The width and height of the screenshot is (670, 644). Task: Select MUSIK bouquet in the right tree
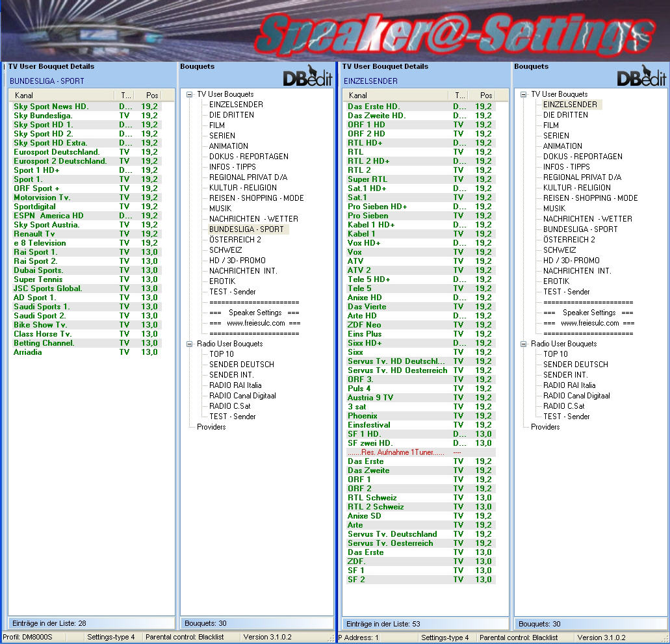click(x=554, y=209)
